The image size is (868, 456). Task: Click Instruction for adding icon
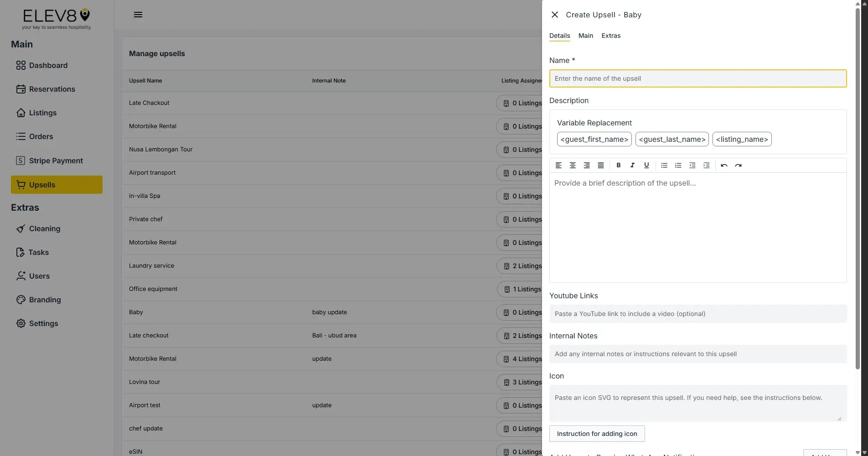click(x=597, y=434)
